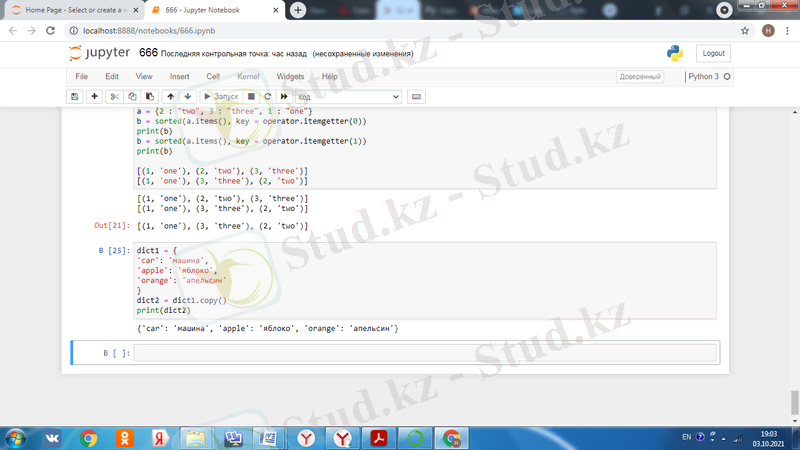The width and height of the screenshot is (800, 450).
Task: Go forward in browser history
Action: pyautogui.click(x=32, y=31)
